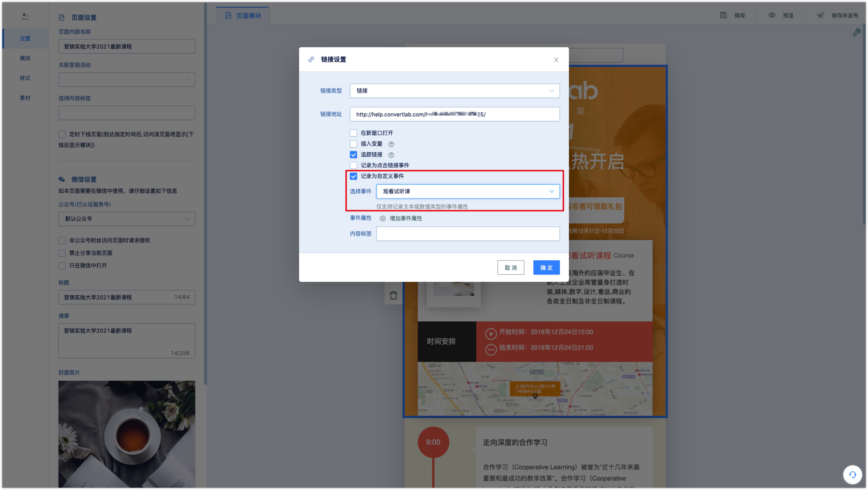Enable 非公众号粉丝访问页面时请求授权 checkbox

tap(62, 241)
